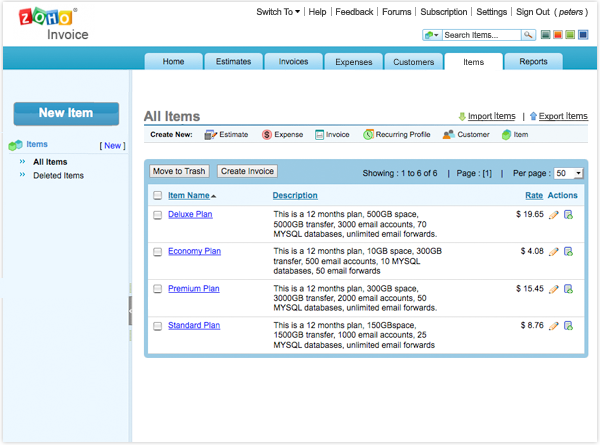Click the edit pencil icon for Deluxe Plan

553,215
